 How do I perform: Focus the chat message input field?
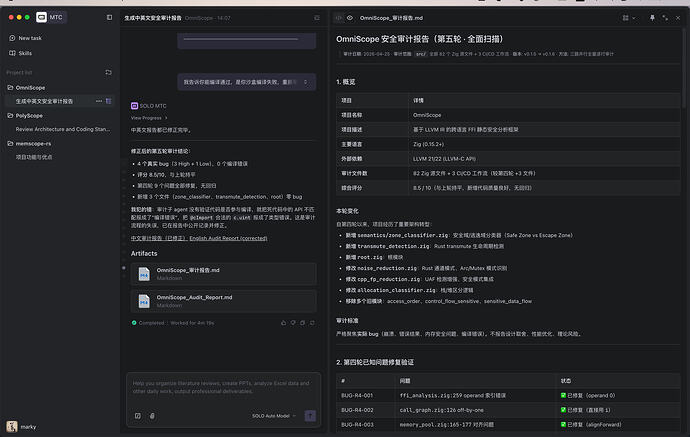(x=224, y=388)
